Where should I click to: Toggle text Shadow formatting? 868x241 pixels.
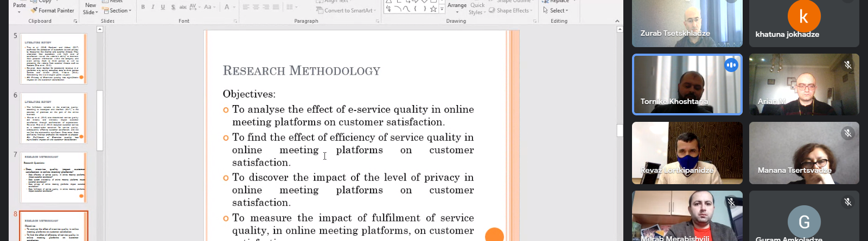click(x=173, y=7)
